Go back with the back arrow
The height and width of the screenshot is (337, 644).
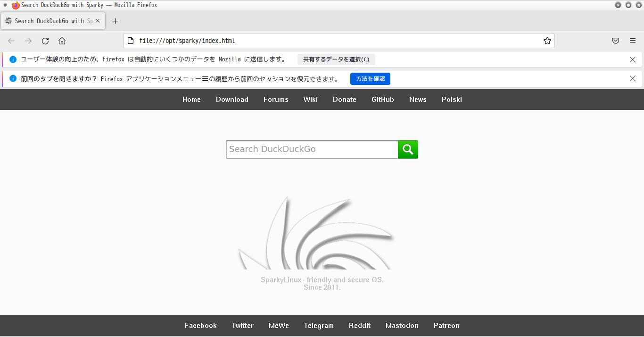pyautogui.click(x=11, y=41)
